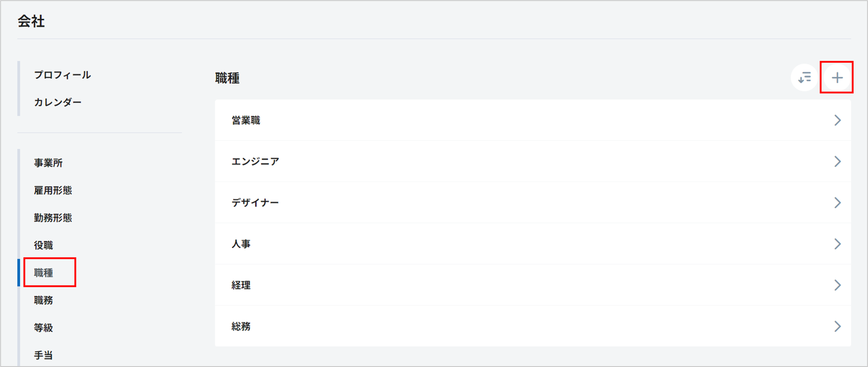Click the エンジニア job type name
Viewport: 868px width, 367px height.
click(255, 162)
